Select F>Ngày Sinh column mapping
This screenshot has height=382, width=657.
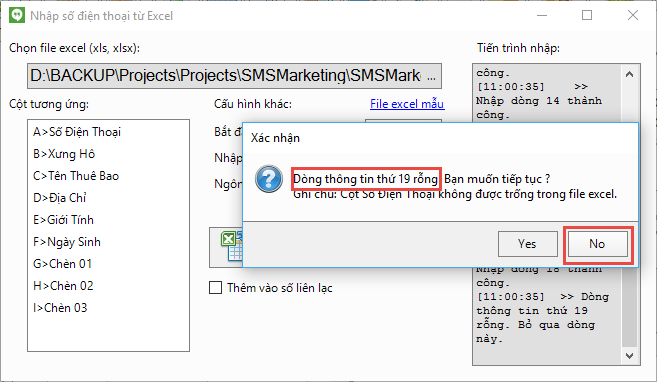coord(67,242)
